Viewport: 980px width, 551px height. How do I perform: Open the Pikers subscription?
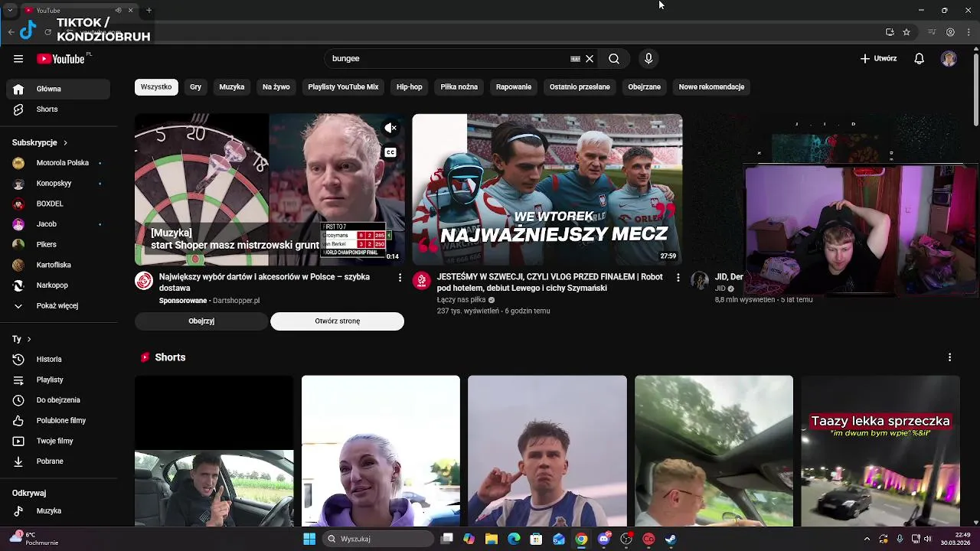[58, 245]
